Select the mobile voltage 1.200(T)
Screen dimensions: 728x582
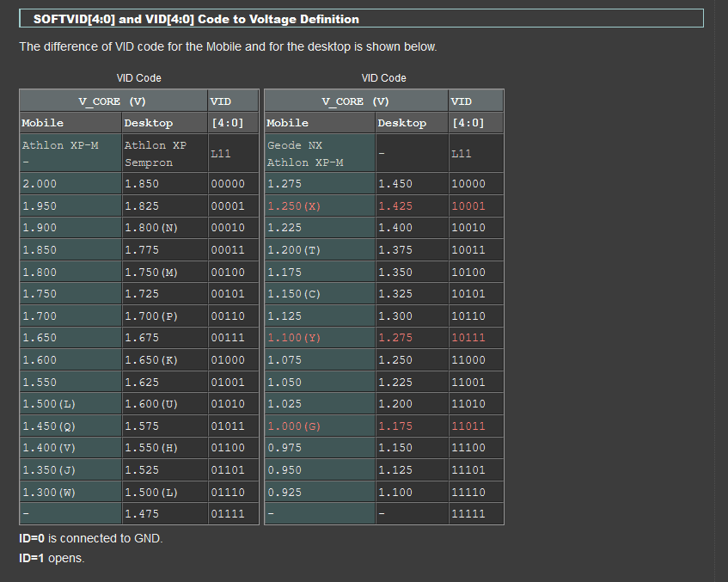294,250
